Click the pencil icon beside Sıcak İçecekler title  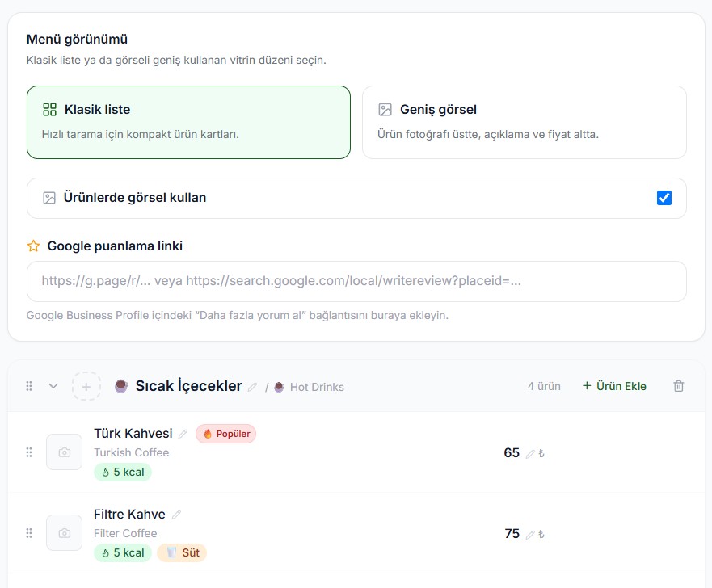252,387
